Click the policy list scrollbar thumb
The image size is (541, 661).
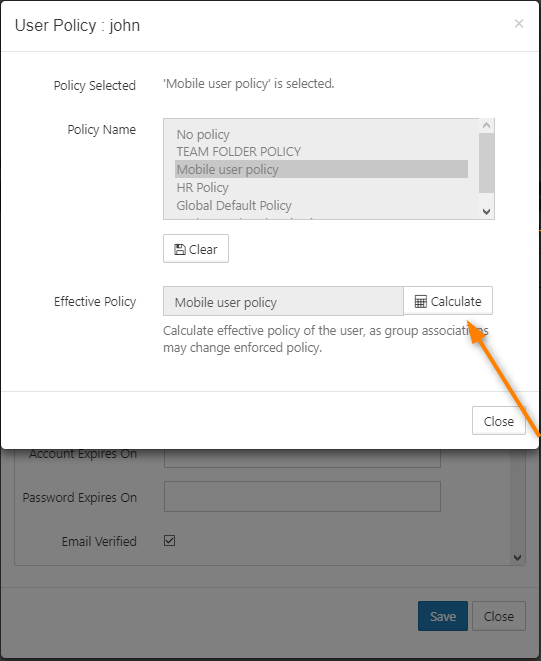tap(486, 163)
